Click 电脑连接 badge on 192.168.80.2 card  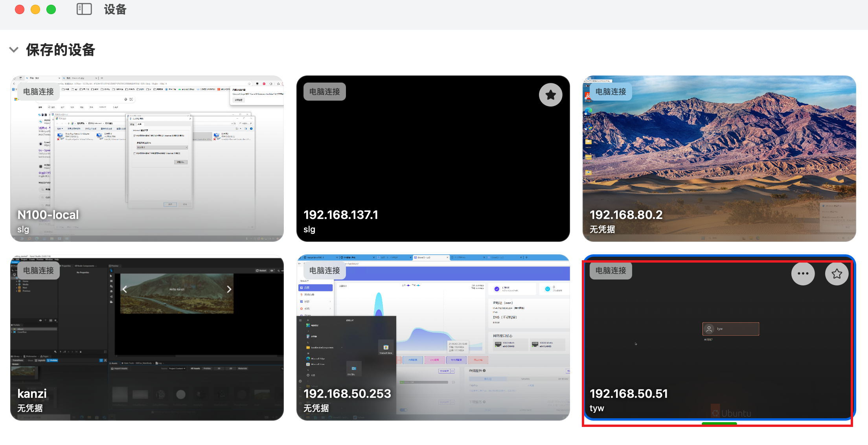click(611, 92)
